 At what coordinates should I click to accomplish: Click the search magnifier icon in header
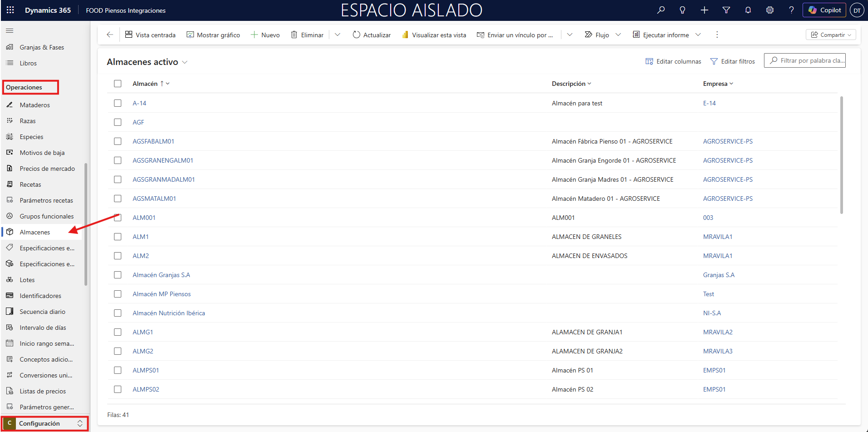coord(661,10)
